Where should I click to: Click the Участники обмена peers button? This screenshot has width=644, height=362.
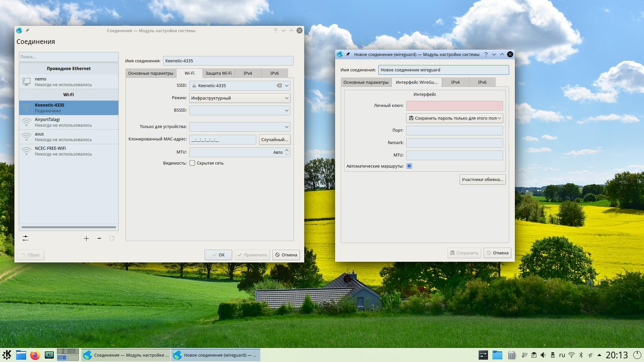482,179
